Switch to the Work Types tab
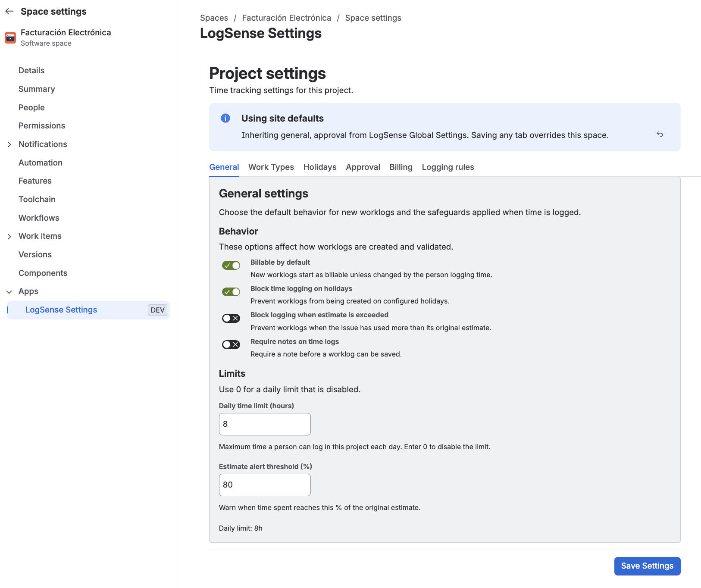 click(x=271, y=167)
